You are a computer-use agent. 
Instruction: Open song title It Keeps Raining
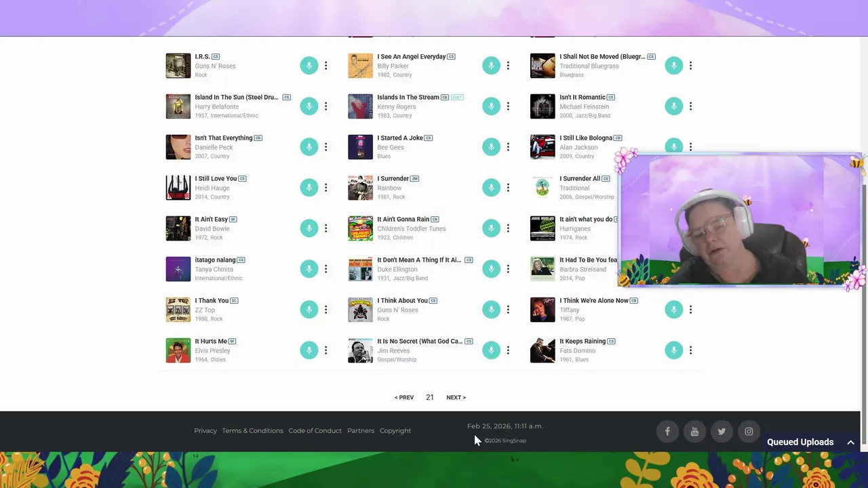[583, 341]
